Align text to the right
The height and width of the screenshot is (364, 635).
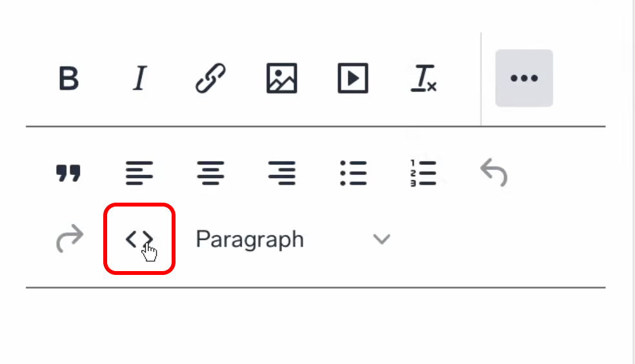tap(282, 173)
